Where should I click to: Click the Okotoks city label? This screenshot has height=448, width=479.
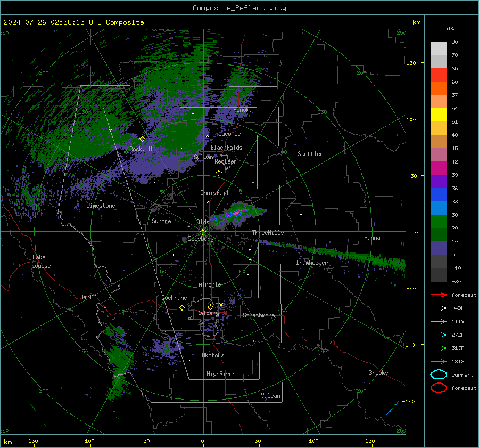coord(213,355)
